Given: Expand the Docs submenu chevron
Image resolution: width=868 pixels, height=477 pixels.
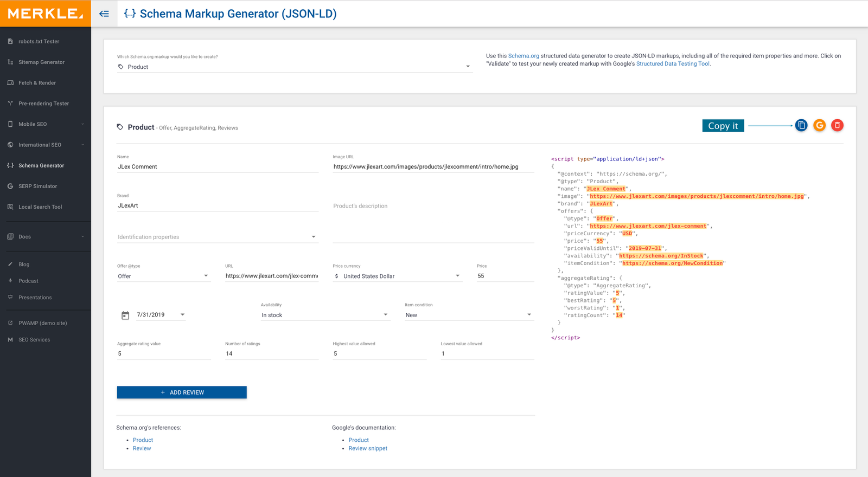Looking at the screenshot, I should pyautogui.click(x=83, y=236).
